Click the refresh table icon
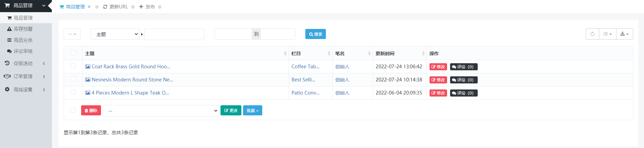644x148 pixels. pos(592,34)
